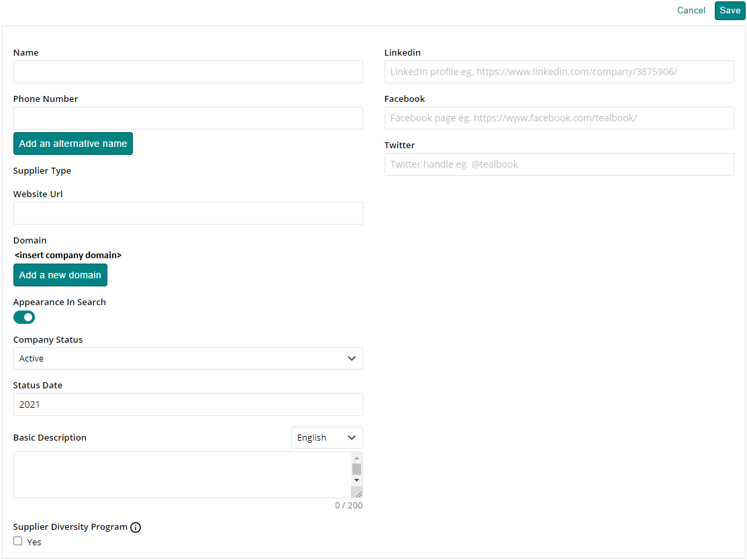Select the Twitter handle input field
747x560 pixels.
pos(559,164)
